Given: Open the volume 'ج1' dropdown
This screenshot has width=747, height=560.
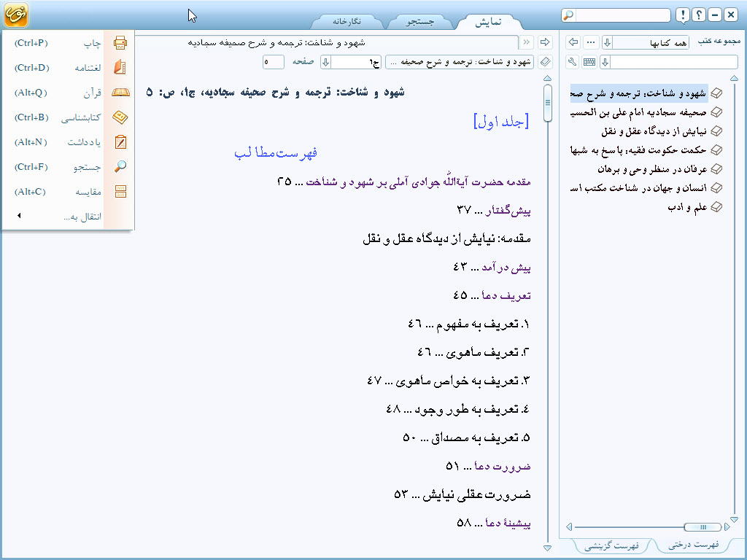Looking at the screenshot, I should pyautogui.click(x=326, y=62).
